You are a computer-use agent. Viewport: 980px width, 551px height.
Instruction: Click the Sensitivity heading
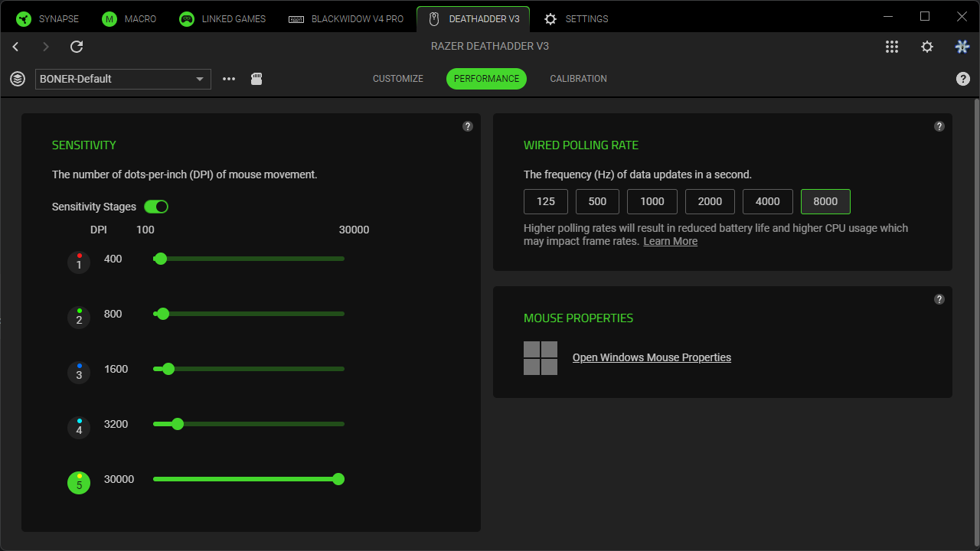(84, 145)
